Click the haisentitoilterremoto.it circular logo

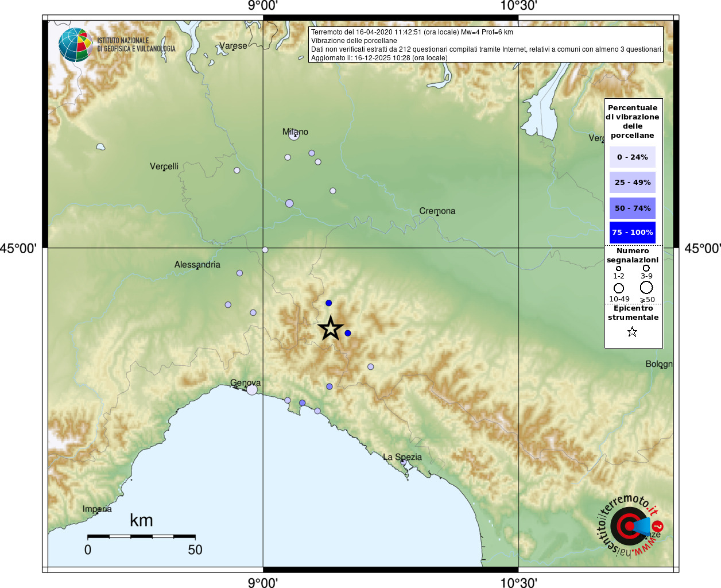pos(630,525)
